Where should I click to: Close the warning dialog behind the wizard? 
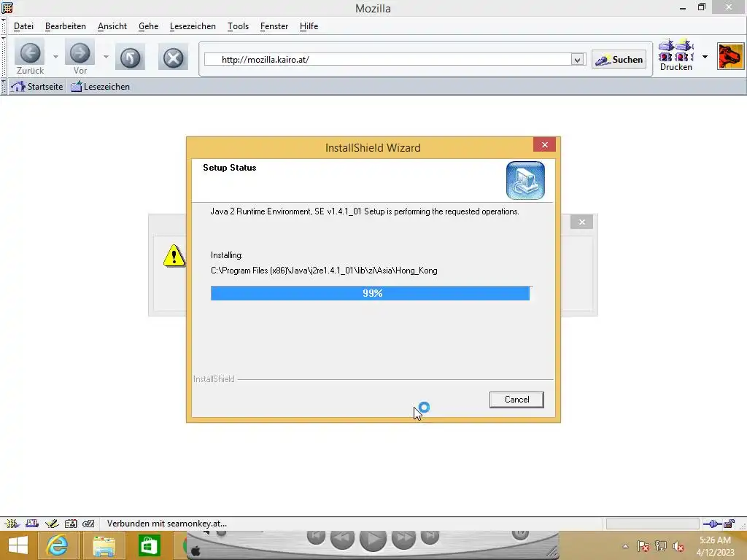(x=581, y=222)
